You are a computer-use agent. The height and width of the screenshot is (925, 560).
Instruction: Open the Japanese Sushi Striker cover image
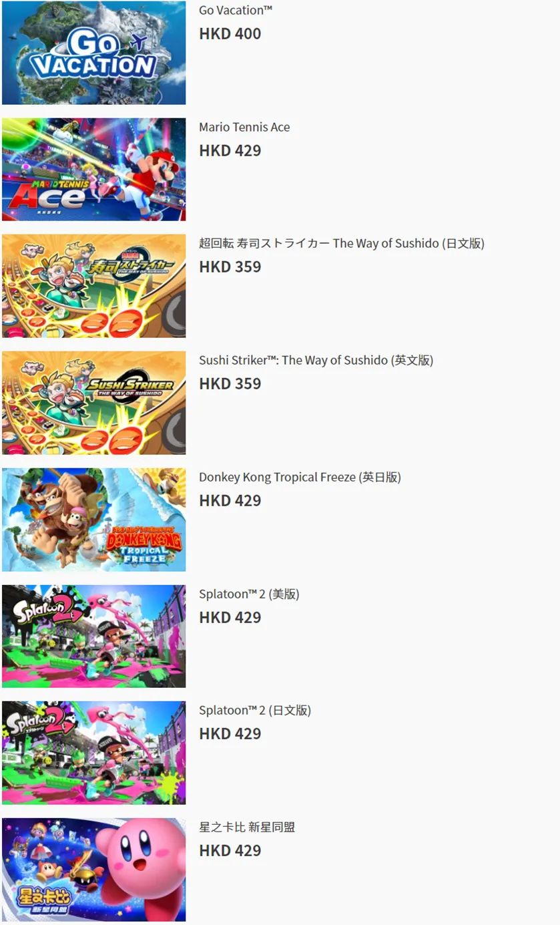[x=93, y=286]
